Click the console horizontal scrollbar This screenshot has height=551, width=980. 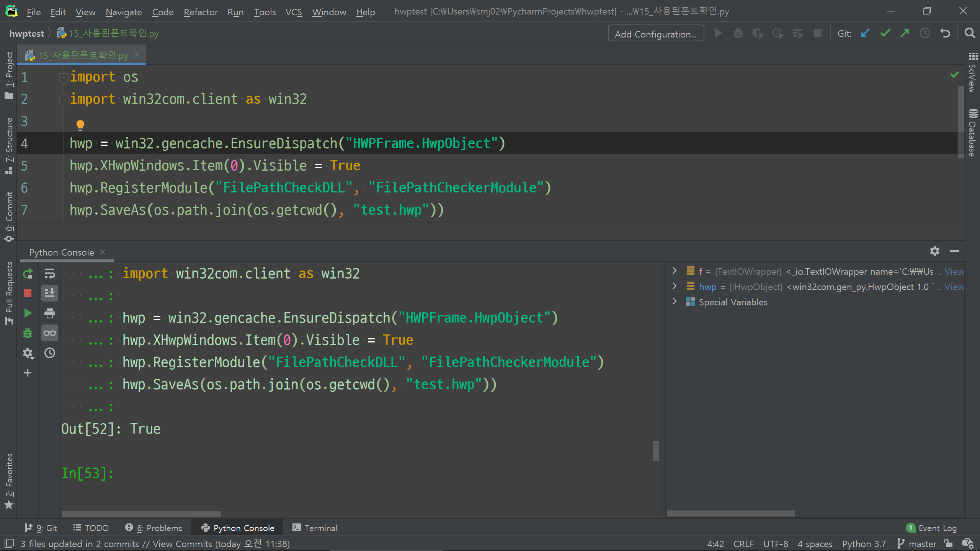142,514
